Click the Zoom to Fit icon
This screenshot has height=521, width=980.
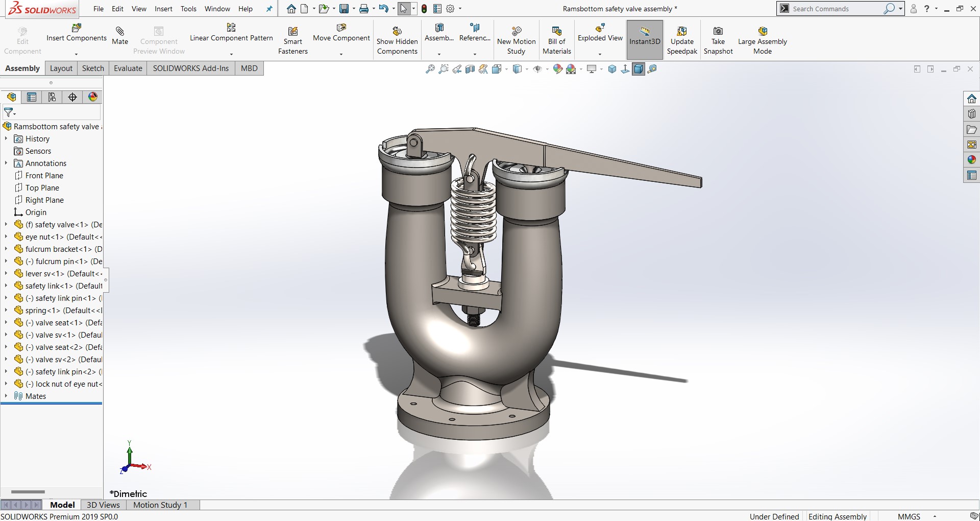(x=430, y=69)
